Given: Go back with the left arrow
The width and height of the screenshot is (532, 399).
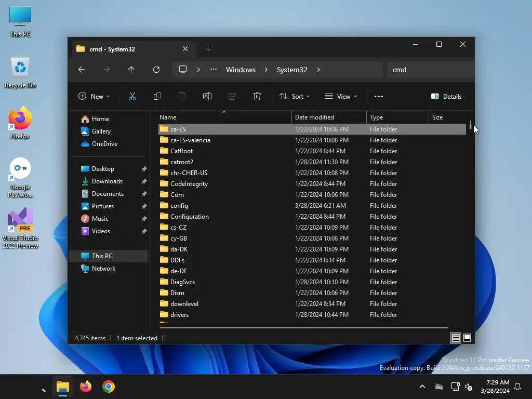Looking at the screenshot, I should [x=82, y=70].
